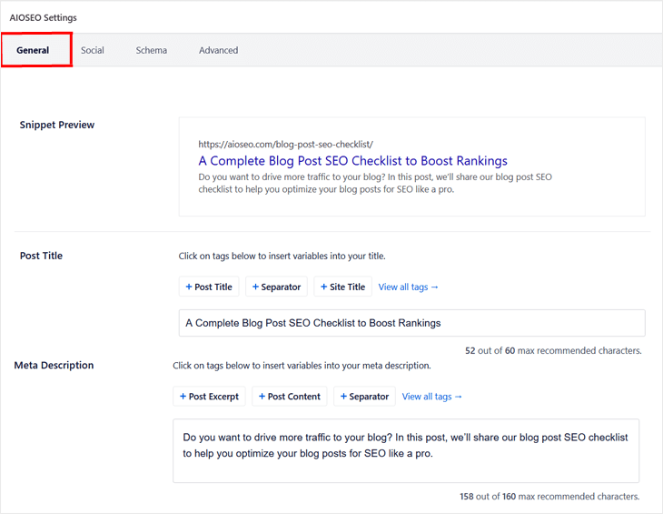Insert the '+ Site Title' tag
The height and width of the screenshot is (514, 663).
point(343,287)
